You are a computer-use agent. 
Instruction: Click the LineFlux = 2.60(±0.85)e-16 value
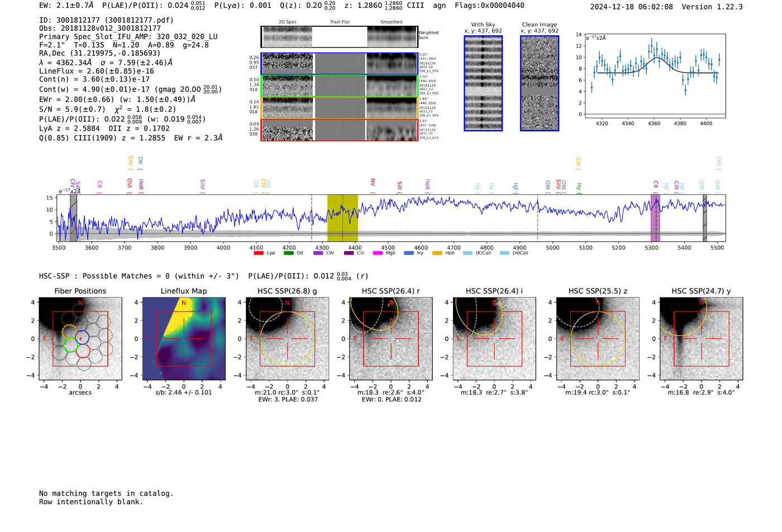pos(97,71)
